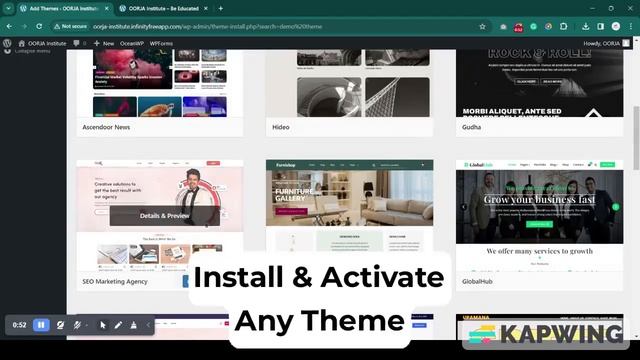
Task: Click the Not secure site info badge
Action: (70, 27)
